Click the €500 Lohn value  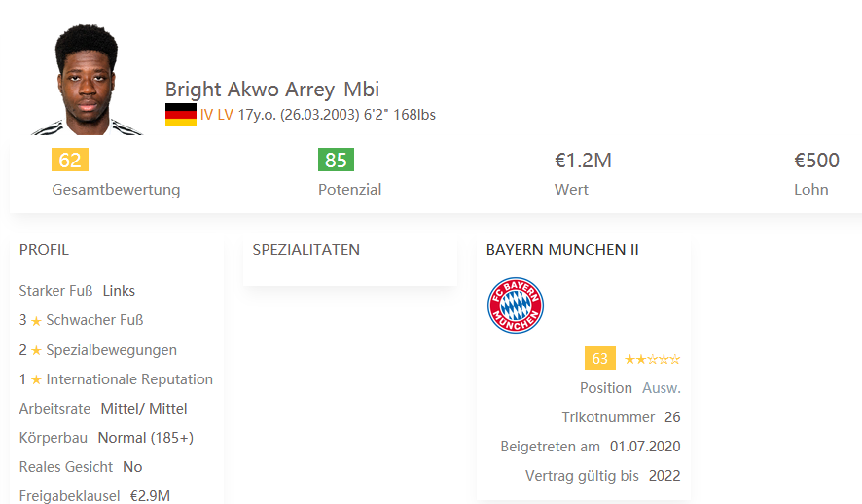816,161
